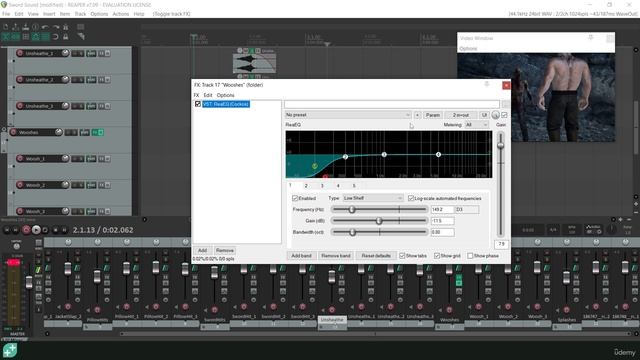The width and height of the screenshot is (640, 360).
Task: Open the FX window Options menu
Action: click(225, 95)
